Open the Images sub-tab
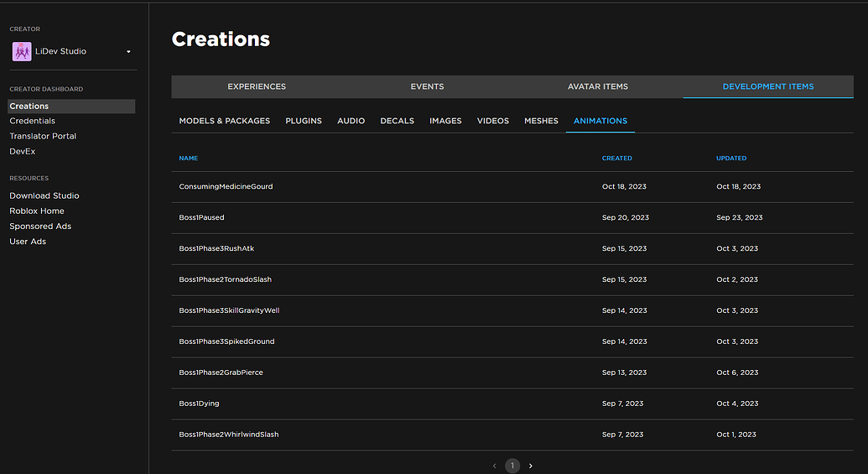Viewport: 868px width, 474px height. pos(445,121)
